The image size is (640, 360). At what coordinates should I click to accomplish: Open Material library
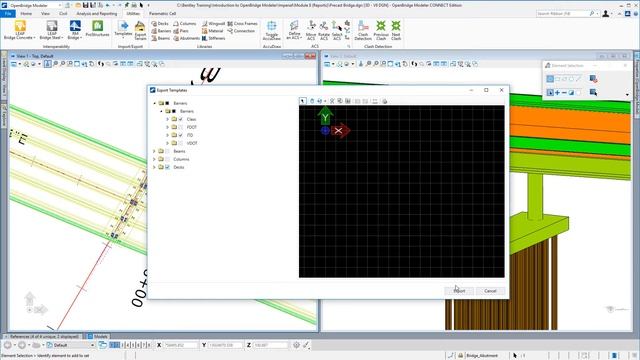click(x=212, y=31)
